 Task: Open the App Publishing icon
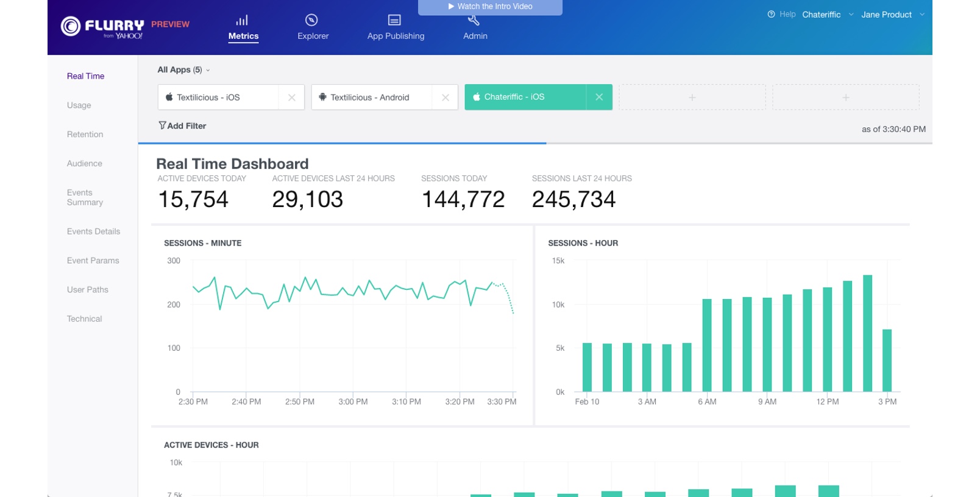point(394,20)
